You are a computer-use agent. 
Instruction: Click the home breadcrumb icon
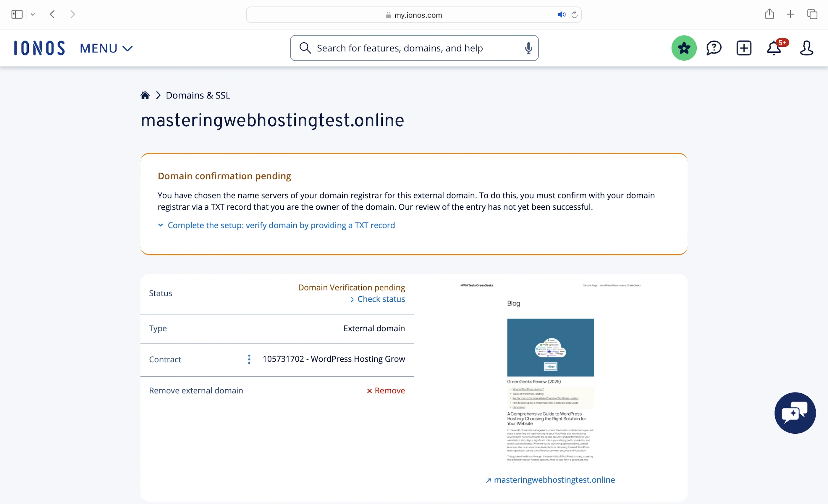(145, 96)
